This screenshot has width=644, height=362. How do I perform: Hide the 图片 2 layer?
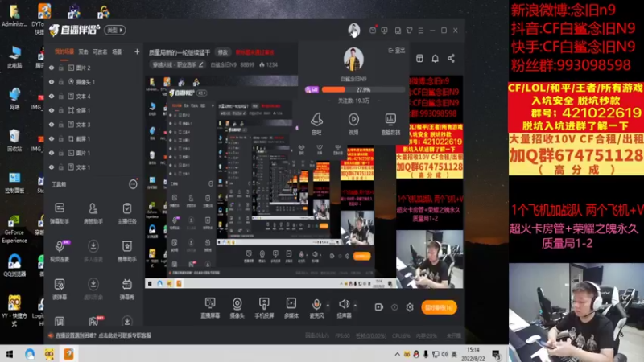[x=52, y=68]
